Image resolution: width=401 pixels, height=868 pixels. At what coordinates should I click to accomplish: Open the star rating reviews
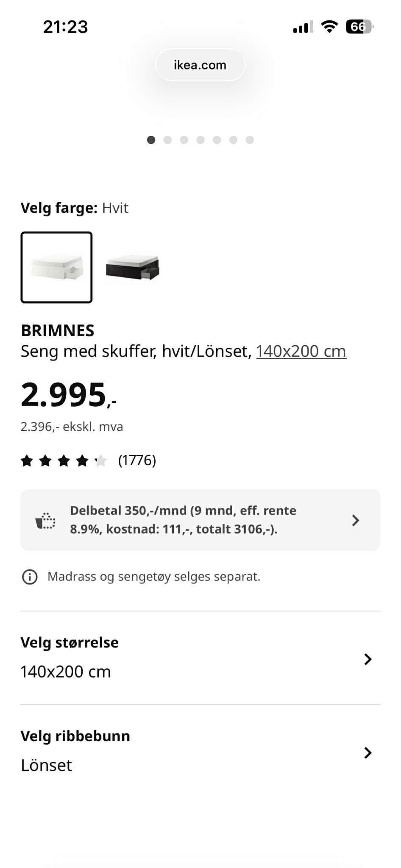(64, 461)
